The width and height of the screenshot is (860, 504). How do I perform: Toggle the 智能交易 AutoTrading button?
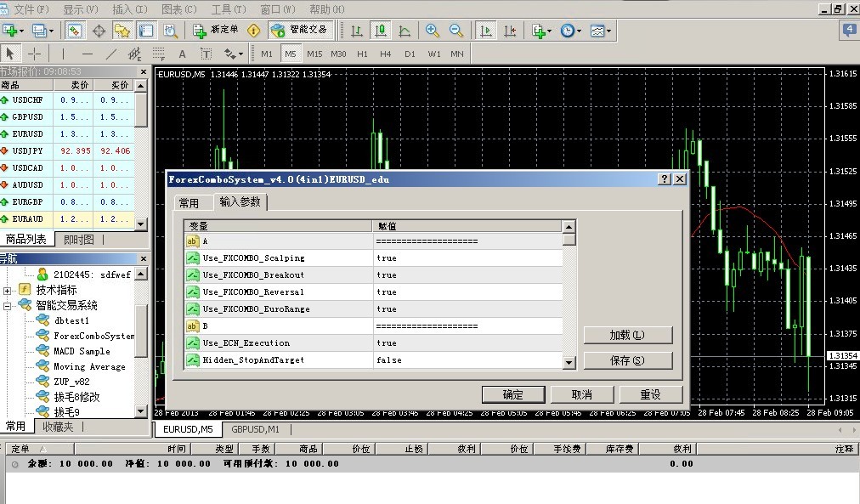(x=299, y=31)
